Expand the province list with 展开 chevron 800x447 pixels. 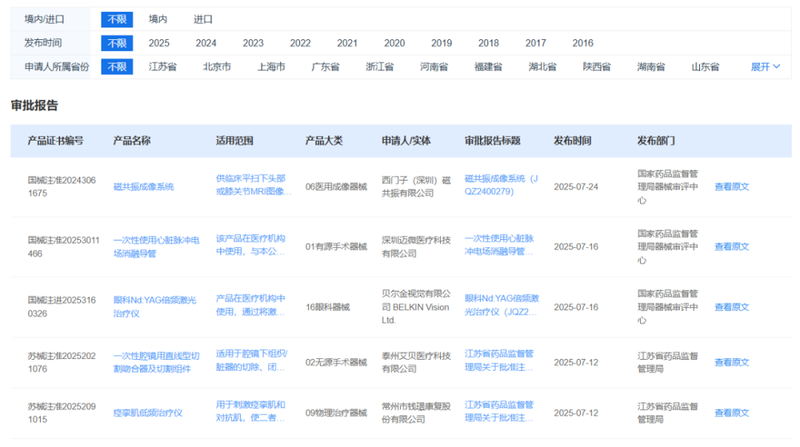[x=765, y=67]
